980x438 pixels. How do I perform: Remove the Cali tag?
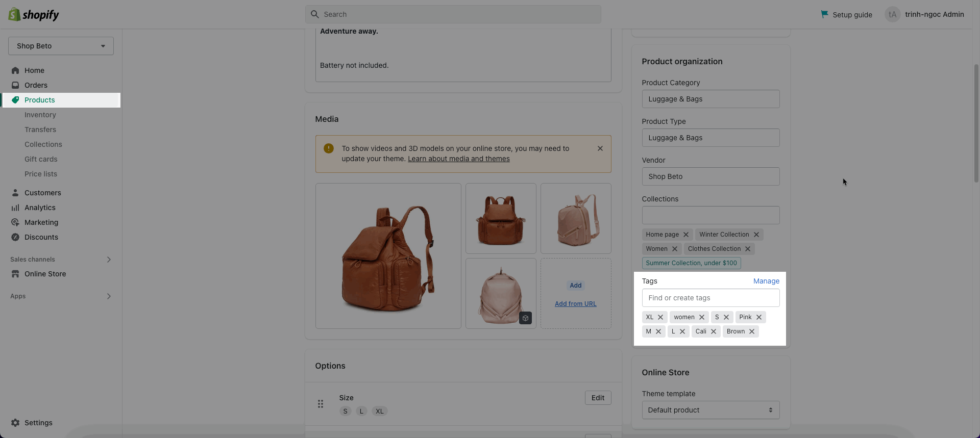(x=714, y=331)
